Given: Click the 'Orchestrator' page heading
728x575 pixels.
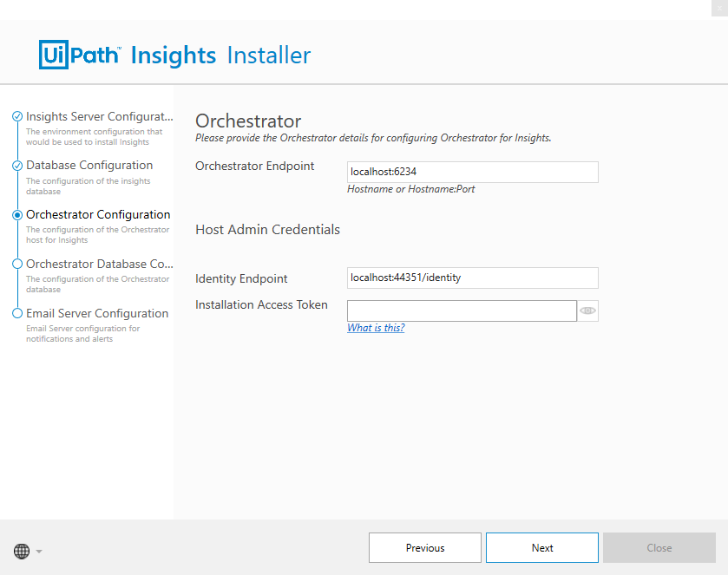Looking at the screenshot, I should coord(248,121).
